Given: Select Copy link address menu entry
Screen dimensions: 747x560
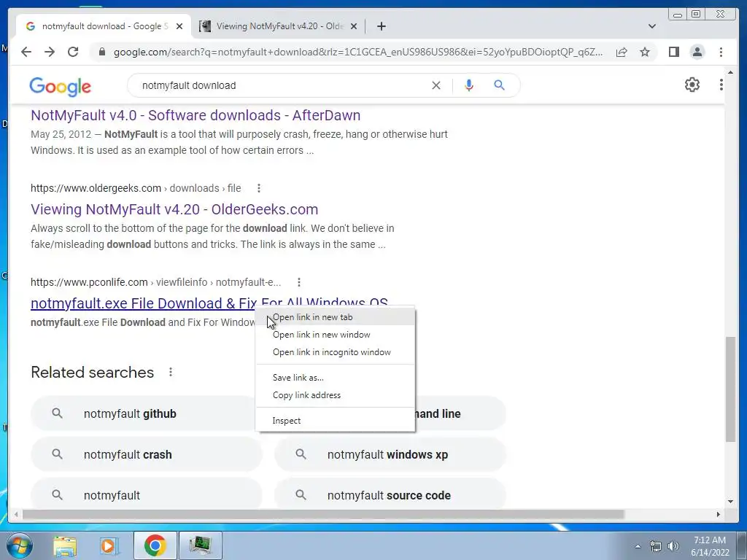Looking at the screenshot, I should pos(336,395).
